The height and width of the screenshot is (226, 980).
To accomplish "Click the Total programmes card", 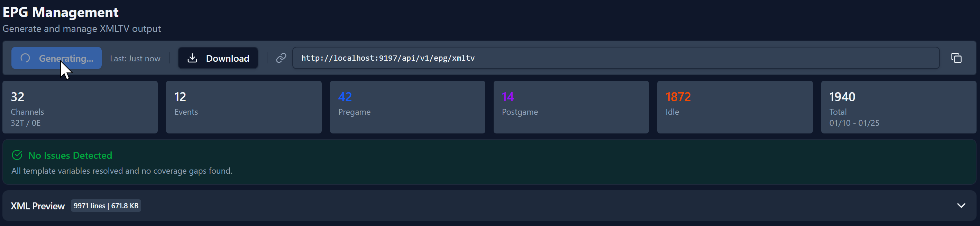I will tap(898, 107).
